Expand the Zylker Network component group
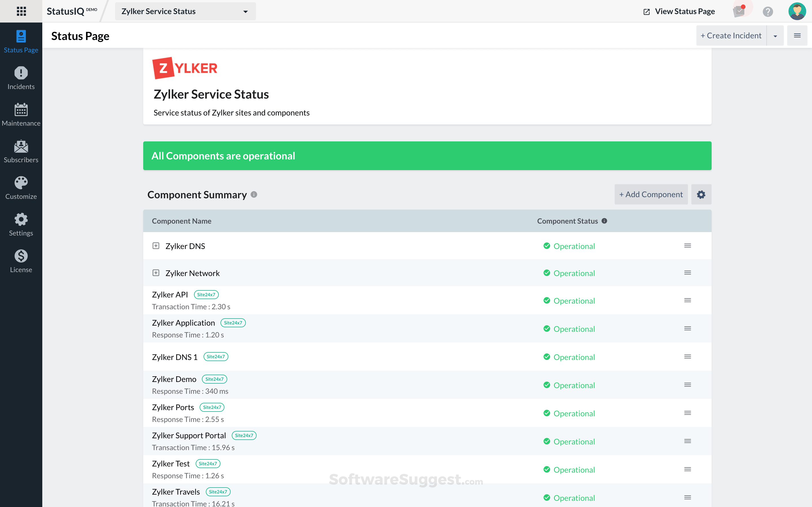 [x=156, y=273]
